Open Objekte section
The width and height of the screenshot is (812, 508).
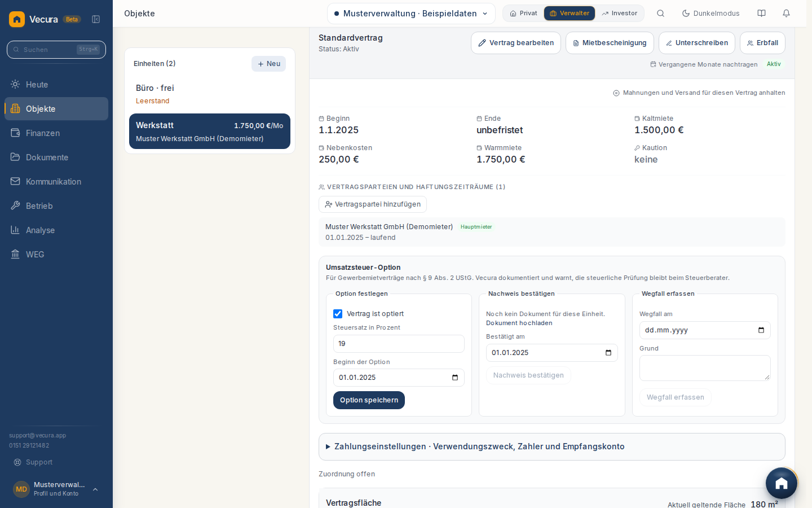click(56, 109)
